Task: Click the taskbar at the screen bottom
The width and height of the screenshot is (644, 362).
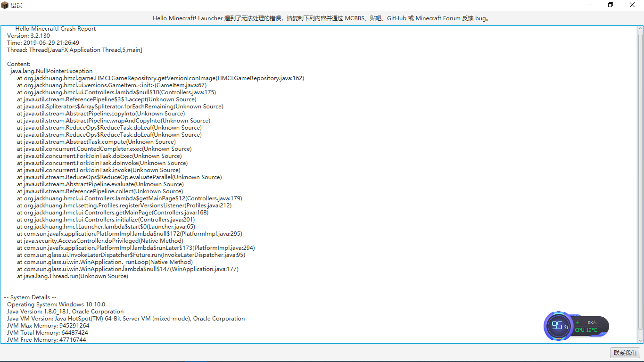Action: click(322, 361)
